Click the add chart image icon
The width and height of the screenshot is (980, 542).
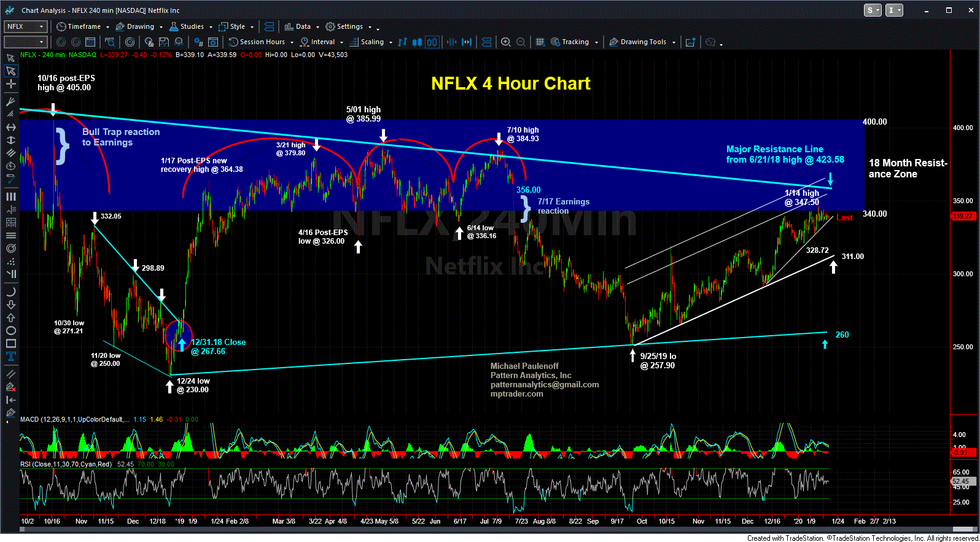(691, 42)
